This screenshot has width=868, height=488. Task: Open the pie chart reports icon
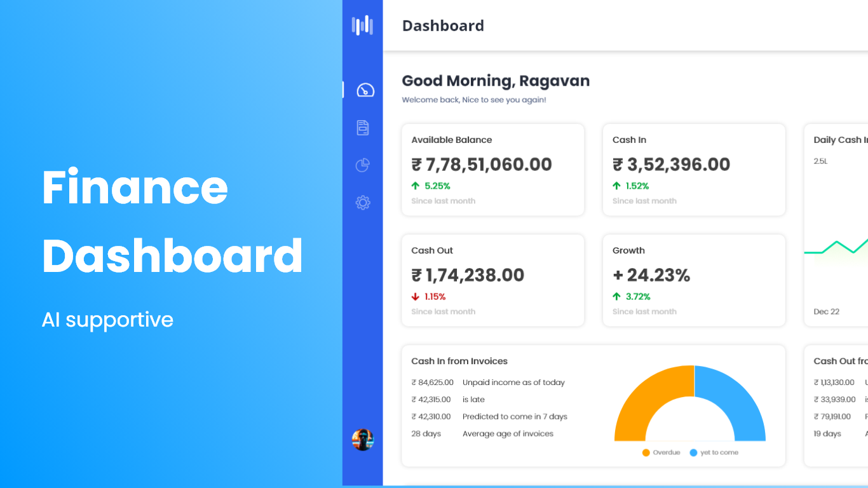(363, 165)
